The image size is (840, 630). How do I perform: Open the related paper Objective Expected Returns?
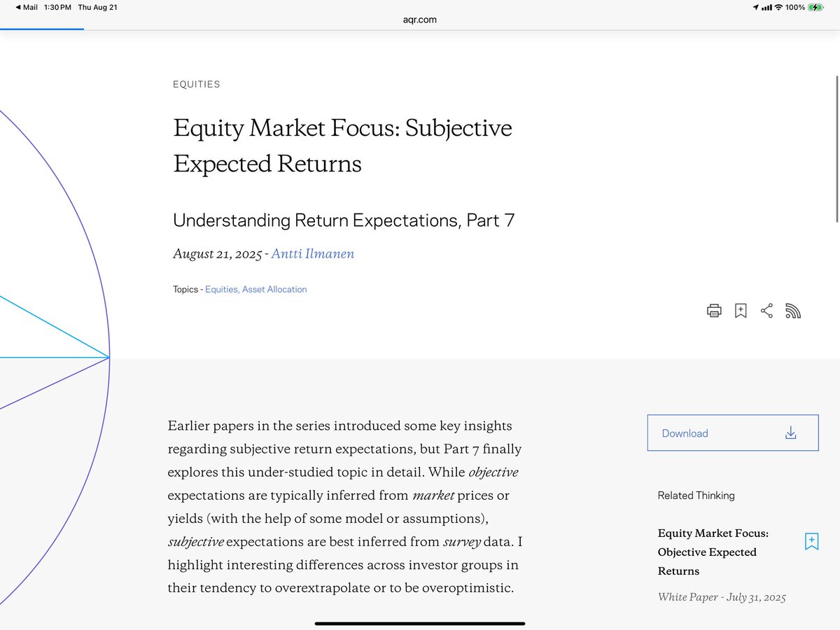[713, 552]
